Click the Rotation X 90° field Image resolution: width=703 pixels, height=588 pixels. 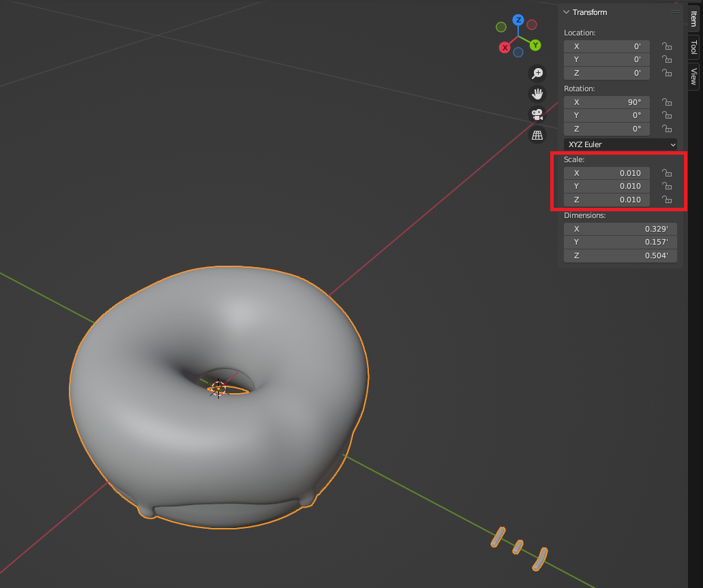[x=607, y=102]
